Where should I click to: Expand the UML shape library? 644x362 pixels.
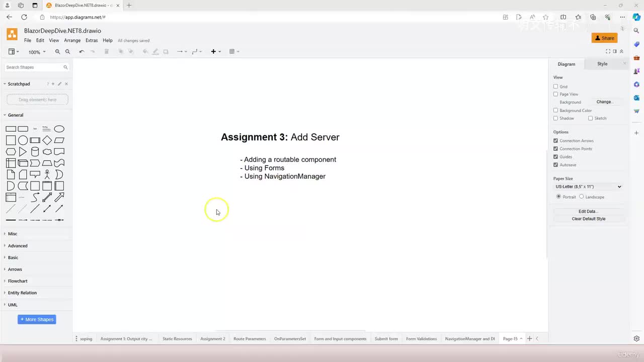pos(13,305)
